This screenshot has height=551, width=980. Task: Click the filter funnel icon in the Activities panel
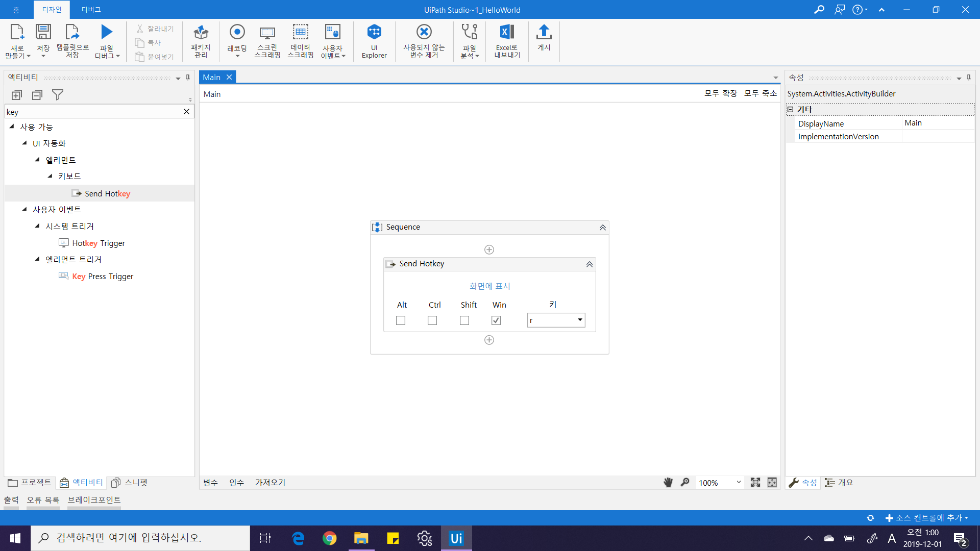[58, 95]
